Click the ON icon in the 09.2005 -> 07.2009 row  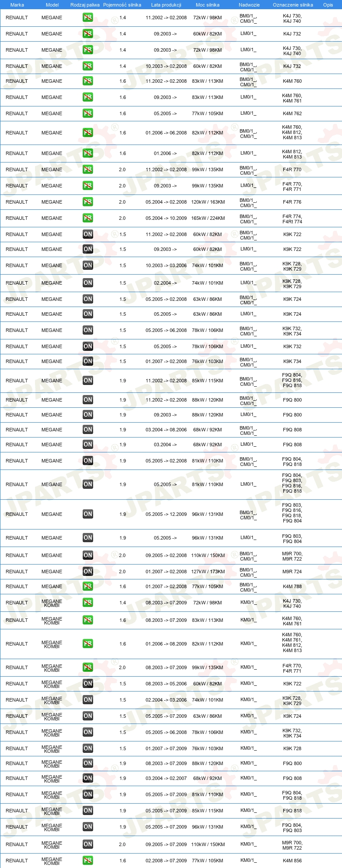(88, 844)
